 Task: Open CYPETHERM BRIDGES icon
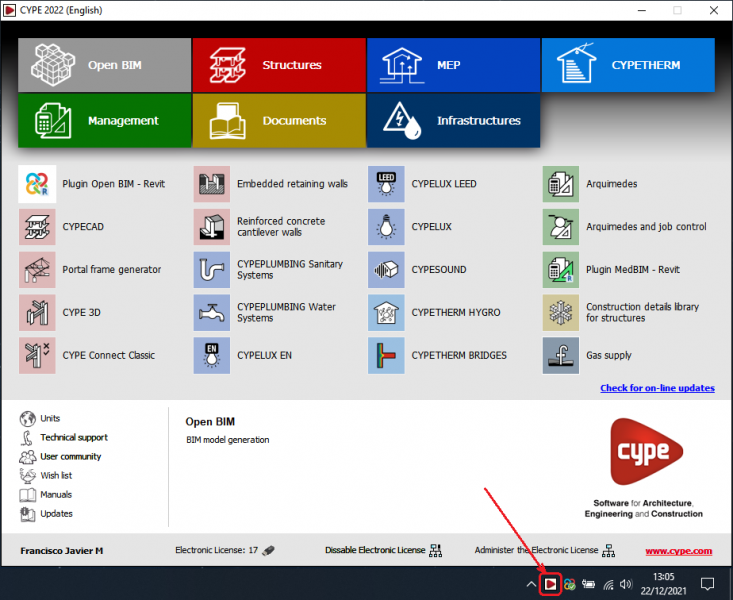click(x=386, y=356)
